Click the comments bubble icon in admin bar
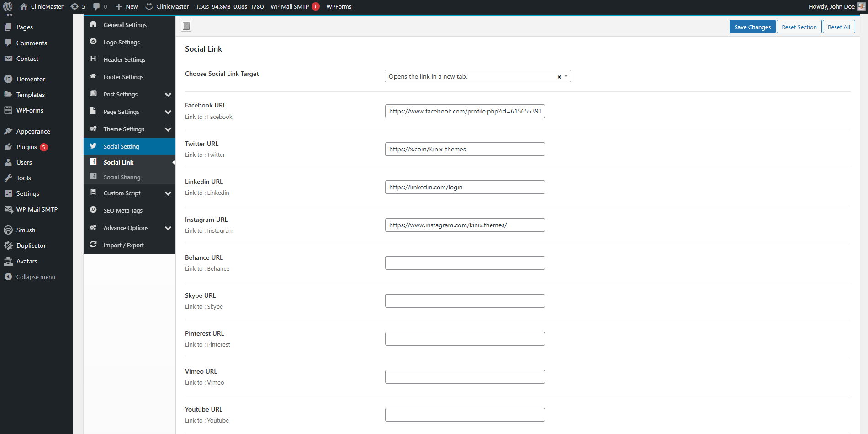868x434 pixels. coord(96,6)
